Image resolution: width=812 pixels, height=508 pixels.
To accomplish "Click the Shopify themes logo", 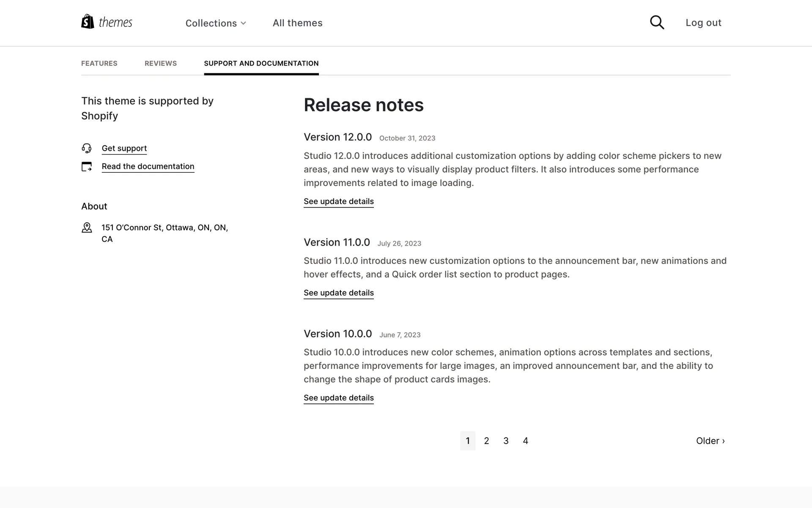I will pos(107,22).
